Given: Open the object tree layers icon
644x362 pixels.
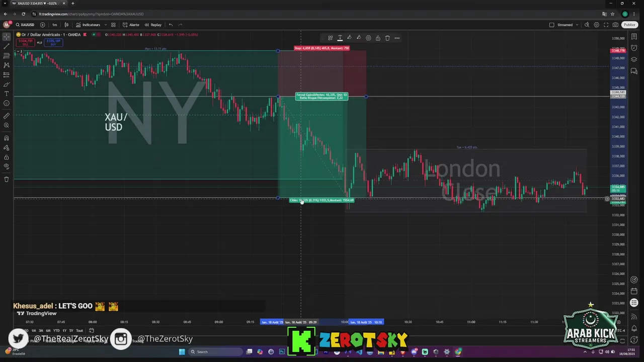Looking at the screenshot, I should click(x=634, y=60).
